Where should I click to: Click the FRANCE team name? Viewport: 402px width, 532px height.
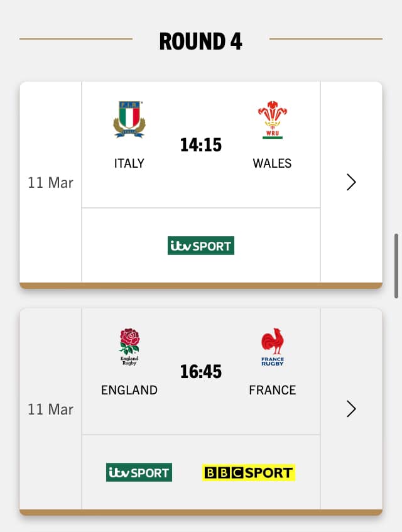coord(273,390)
